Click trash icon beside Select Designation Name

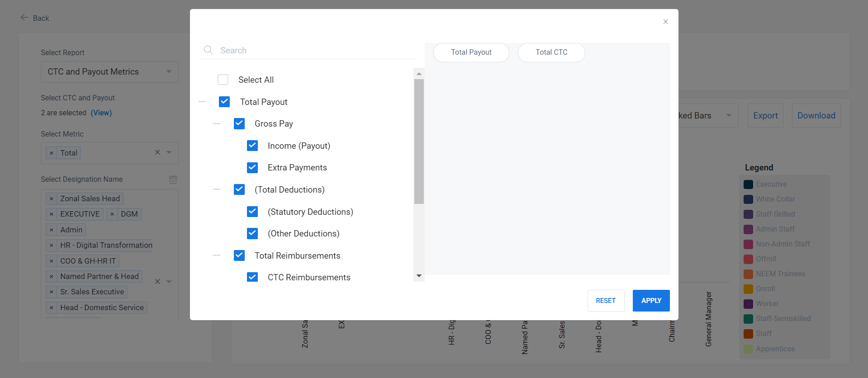tap(173, 180)
